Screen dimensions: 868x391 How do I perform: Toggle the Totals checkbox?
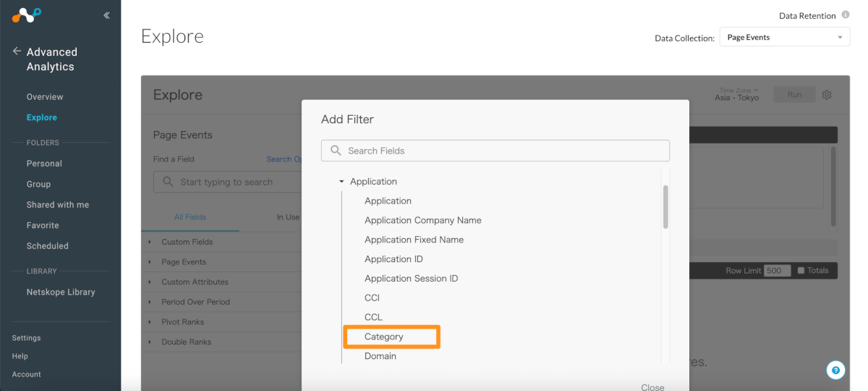click(x=801, y=270)
